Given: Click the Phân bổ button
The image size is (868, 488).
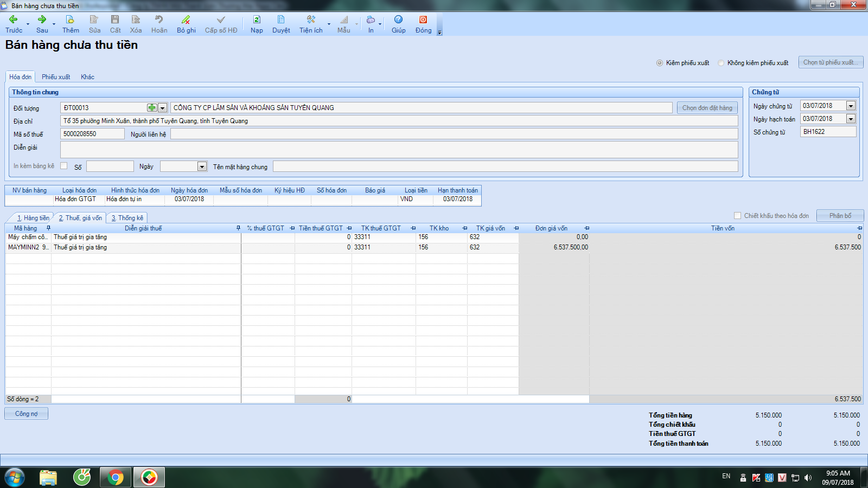Looking at the screenshot, I should [840, 216].
